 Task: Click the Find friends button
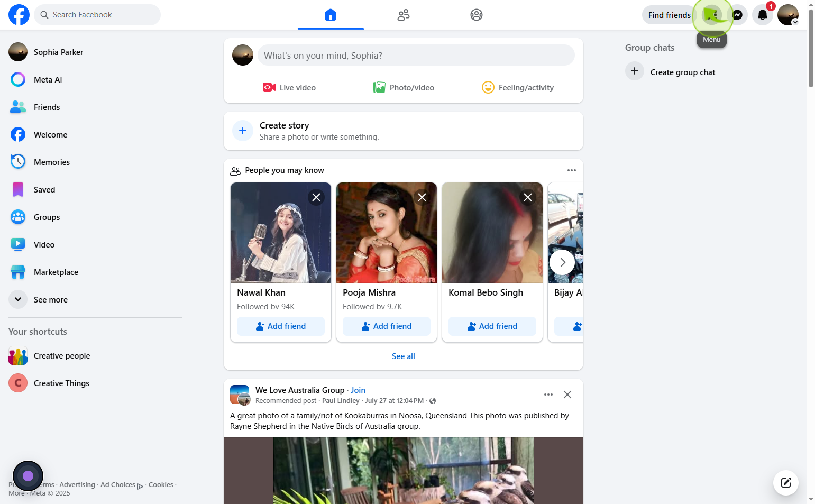pyautogui.click(x=669, y=15)
